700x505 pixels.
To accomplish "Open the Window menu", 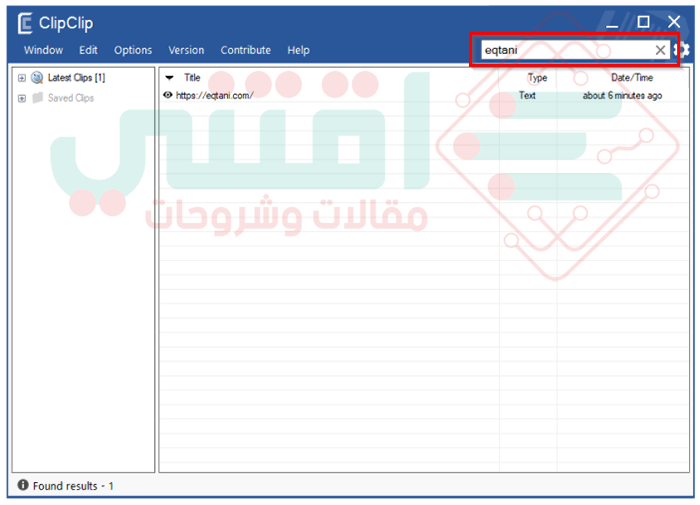I will tap(43, 50).
